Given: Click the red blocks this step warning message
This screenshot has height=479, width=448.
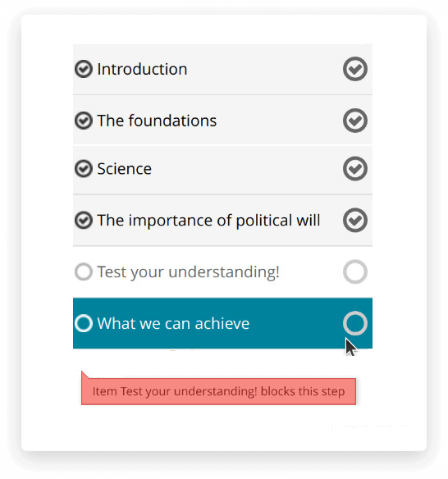Looking at the screenshot, I should (218, 391).
